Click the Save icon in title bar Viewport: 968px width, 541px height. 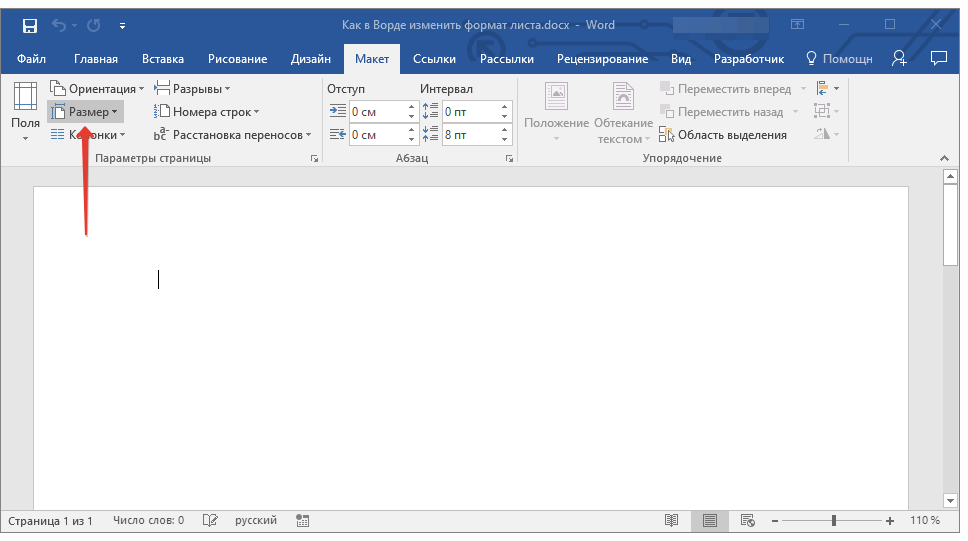click(30, 24)
